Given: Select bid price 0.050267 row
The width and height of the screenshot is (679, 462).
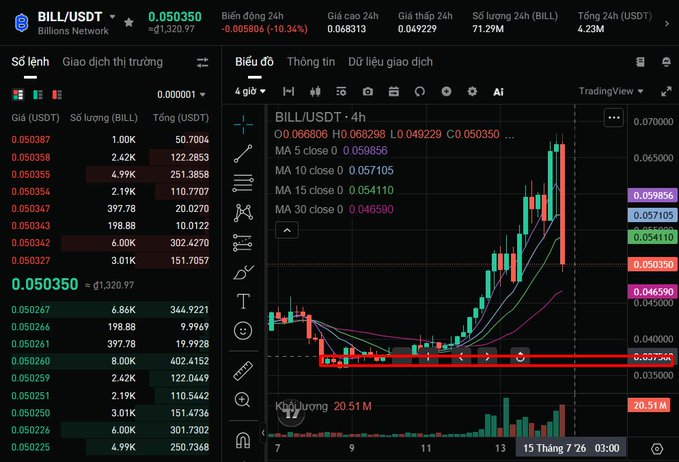Looking at the screenshot, I should 110,310.
